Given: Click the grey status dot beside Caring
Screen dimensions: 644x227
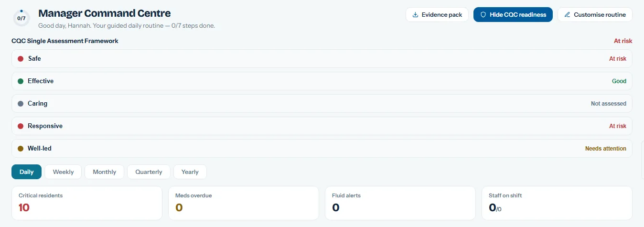Looking at the screenshot, I should point(21,104).
